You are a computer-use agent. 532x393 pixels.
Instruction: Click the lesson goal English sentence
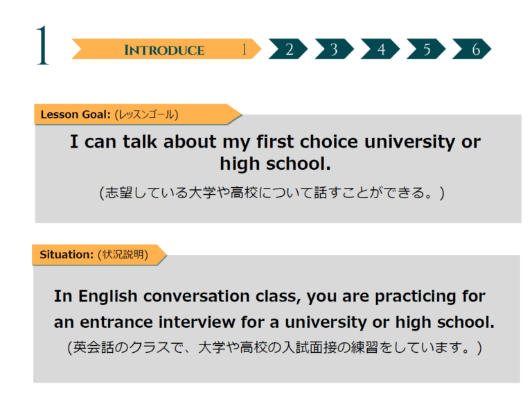tap(275, 152)
